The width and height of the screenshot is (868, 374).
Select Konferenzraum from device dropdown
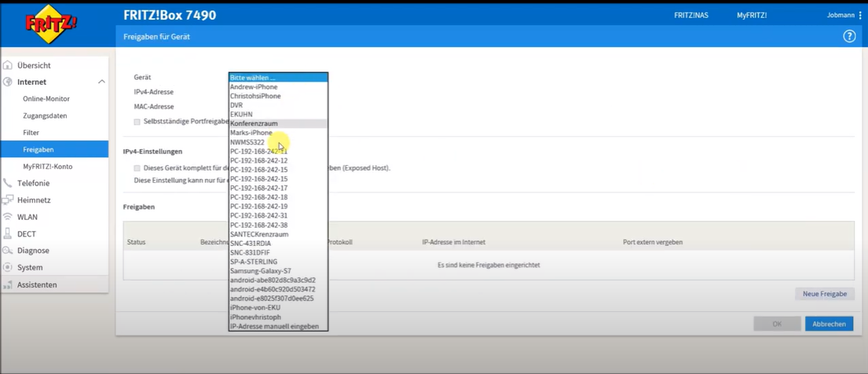pyautogui.click(x=254, y=123)
